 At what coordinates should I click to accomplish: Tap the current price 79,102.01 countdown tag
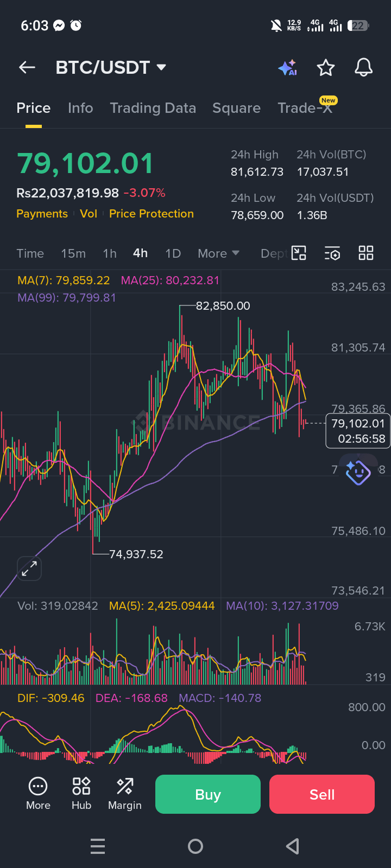(358, 431)
